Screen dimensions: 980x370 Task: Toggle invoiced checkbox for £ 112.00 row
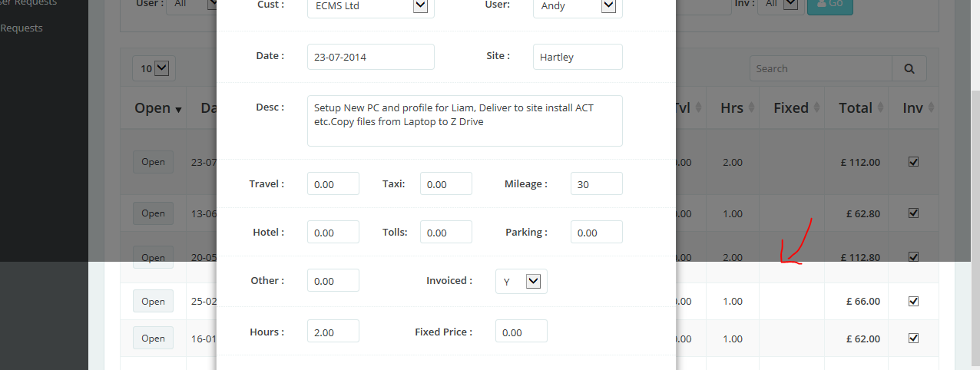(913, 162)
